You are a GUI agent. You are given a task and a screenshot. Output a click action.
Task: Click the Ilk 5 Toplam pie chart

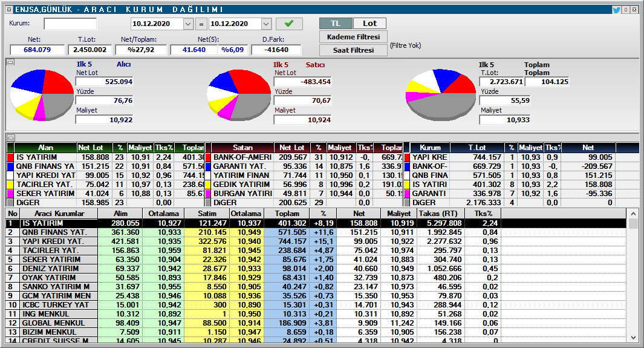coord(440,95)
